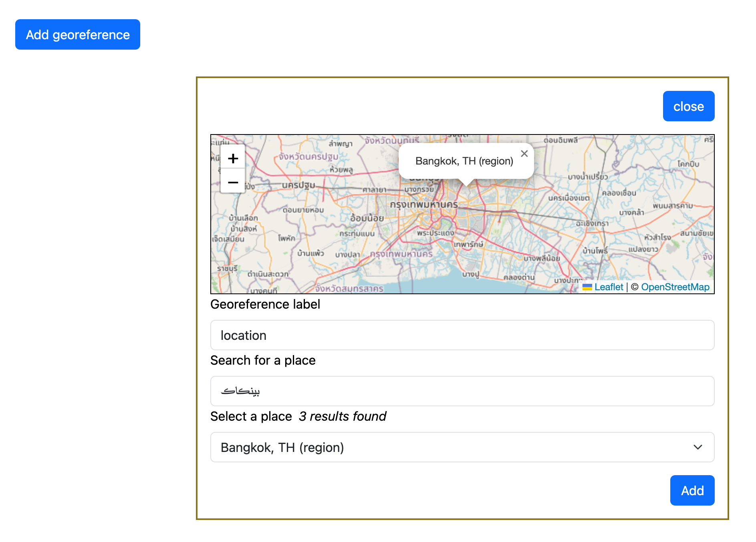Close the georeference panel

click(x=688, y=106)
